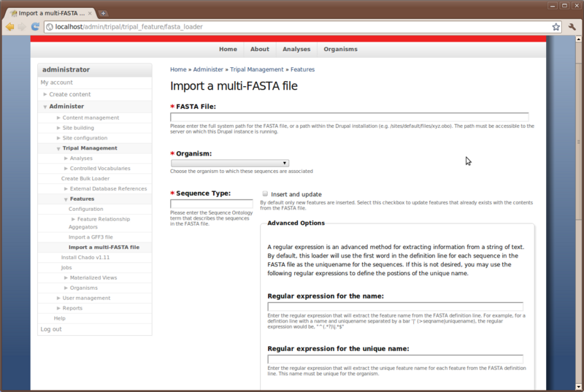Open My account link
Viewport: 584px width, 392px height.
click(57, 82)
